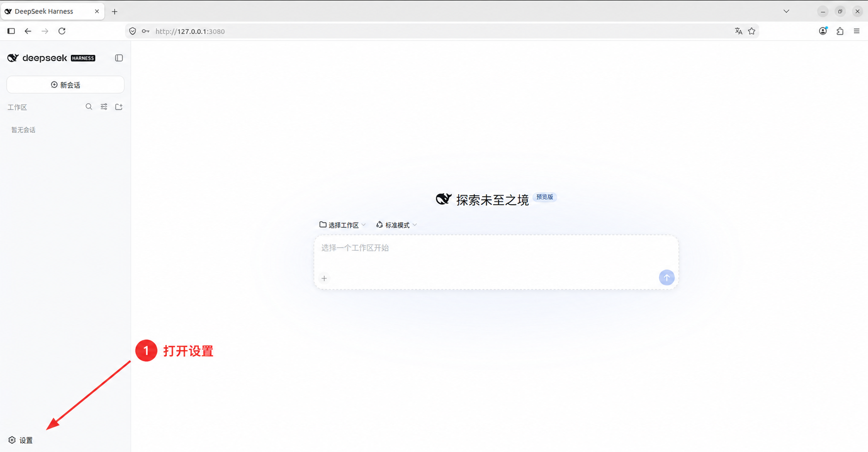Click the 暂无会话 text

click(x=23, y=130)
